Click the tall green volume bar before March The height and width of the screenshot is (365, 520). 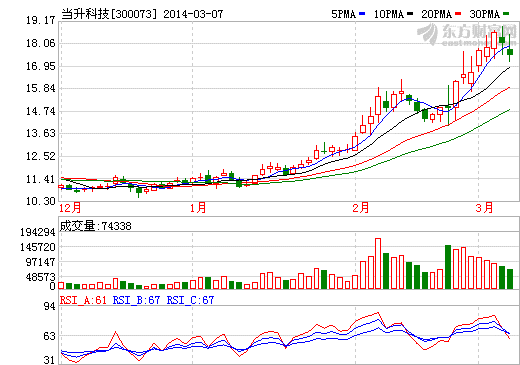(448, 267)
